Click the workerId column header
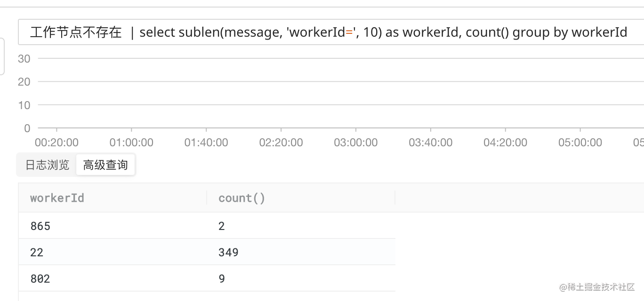644x301 pixels. (x=57, y=198)
